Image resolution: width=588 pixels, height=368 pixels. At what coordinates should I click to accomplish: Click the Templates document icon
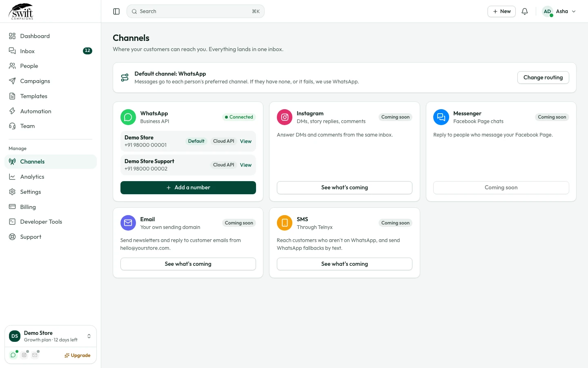[12, 96]
